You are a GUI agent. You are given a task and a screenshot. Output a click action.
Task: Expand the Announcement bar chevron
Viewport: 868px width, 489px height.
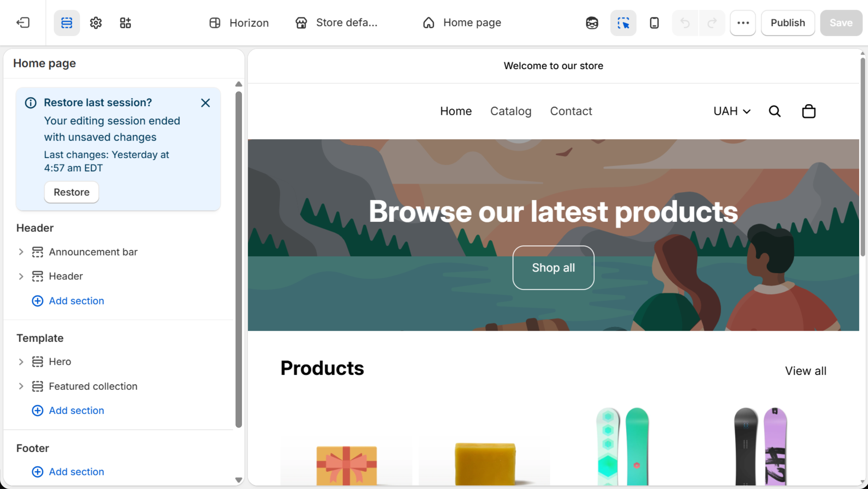21,252
